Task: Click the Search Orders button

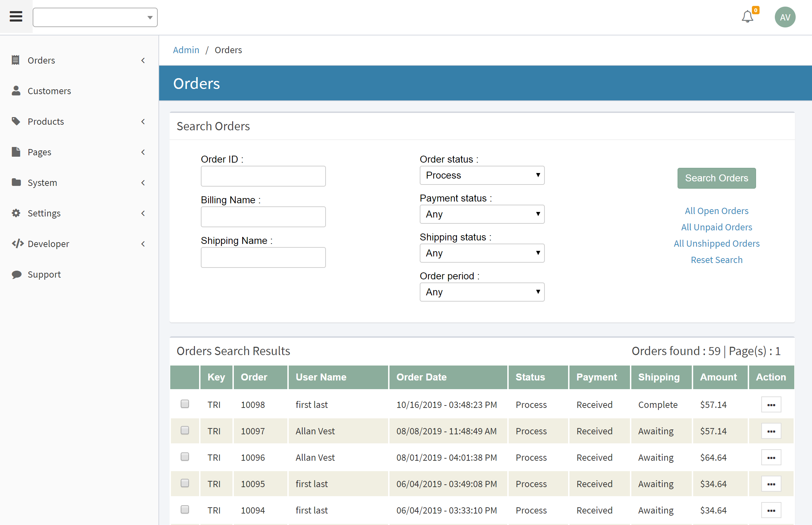Action: (x=716, y=178)
